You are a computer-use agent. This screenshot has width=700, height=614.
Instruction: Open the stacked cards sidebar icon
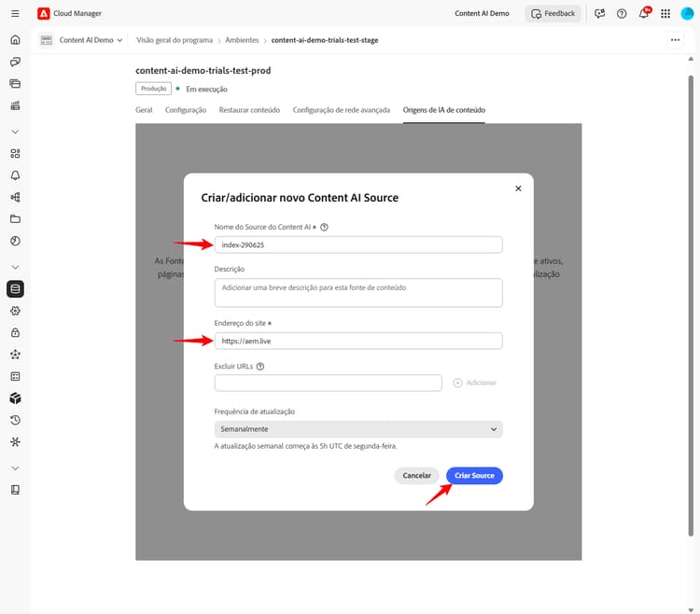[x=15, y=83]
